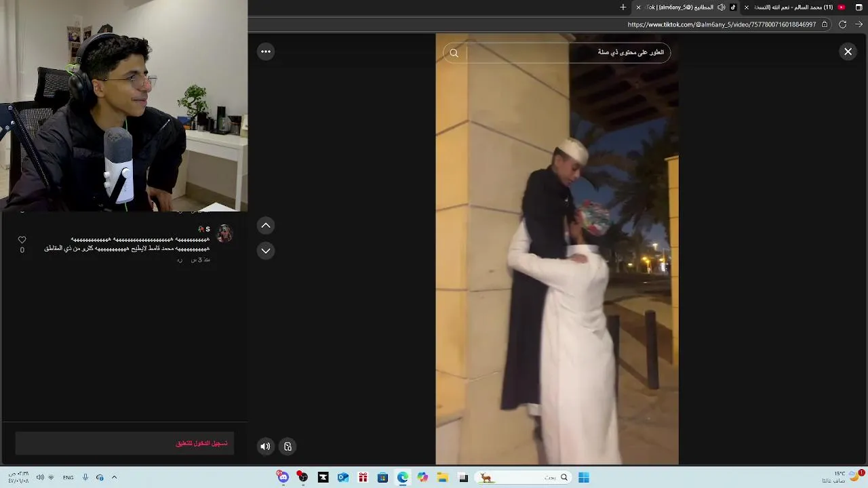
Task: Click the TikTok video to pause
Action: tap(557, 249)
